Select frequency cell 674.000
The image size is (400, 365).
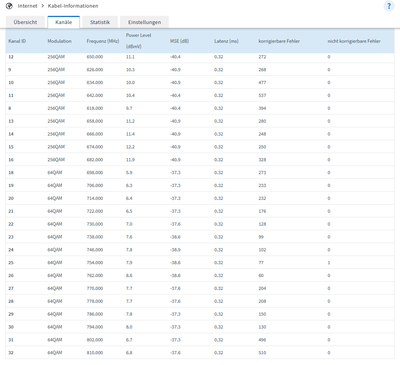pyautogui.click(x=95, y=147)
